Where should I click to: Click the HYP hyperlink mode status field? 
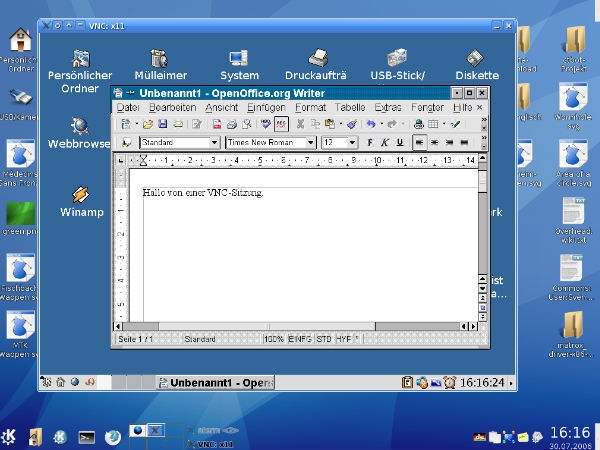pos(343,339)
